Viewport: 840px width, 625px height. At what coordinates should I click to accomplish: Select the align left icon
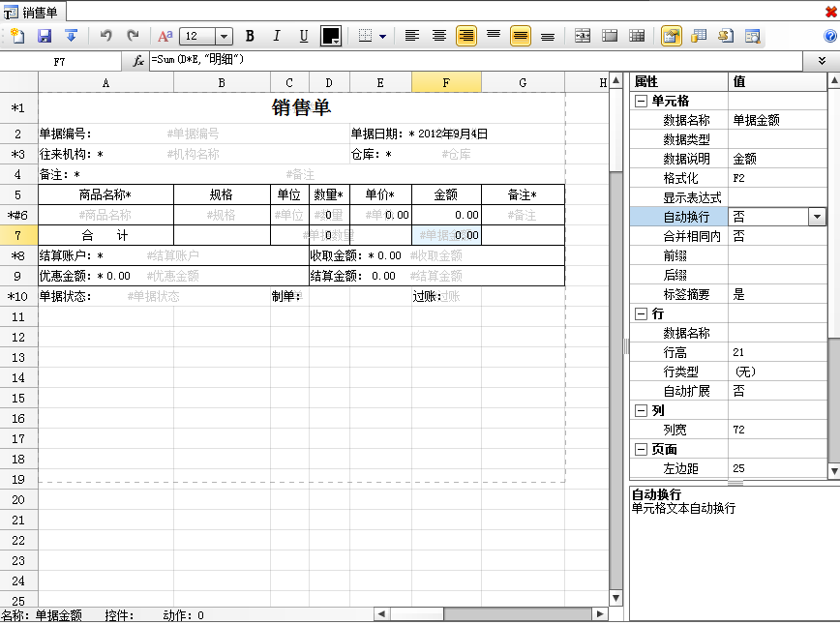[x=412, y=36]
